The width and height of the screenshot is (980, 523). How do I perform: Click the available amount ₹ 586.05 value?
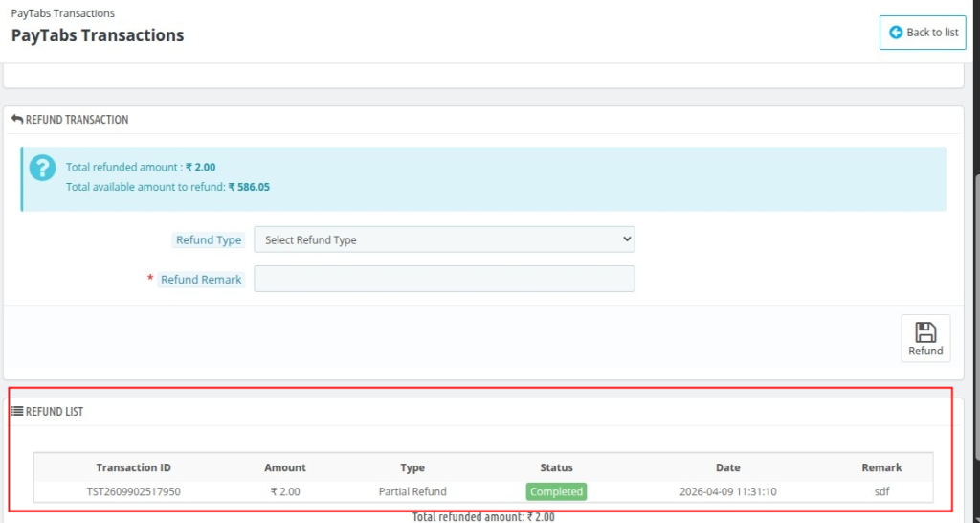tap(249, 187)
